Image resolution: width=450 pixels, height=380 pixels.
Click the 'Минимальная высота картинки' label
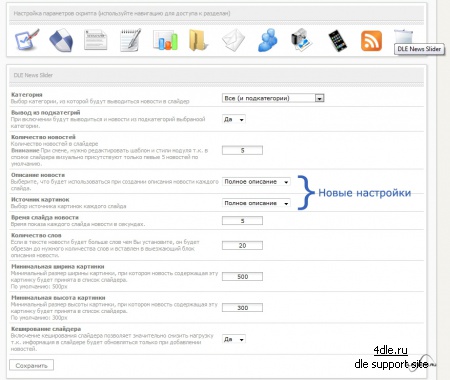click(x=58, y=298)
